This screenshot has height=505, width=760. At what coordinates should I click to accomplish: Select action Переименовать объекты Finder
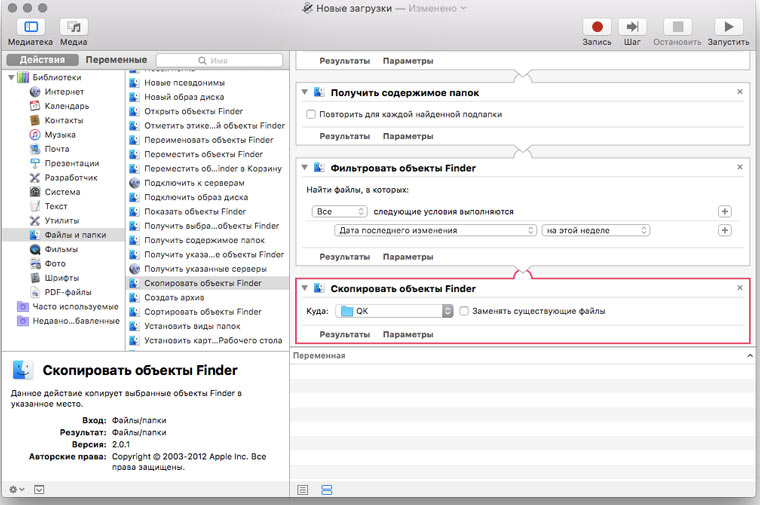coord(208,140)
